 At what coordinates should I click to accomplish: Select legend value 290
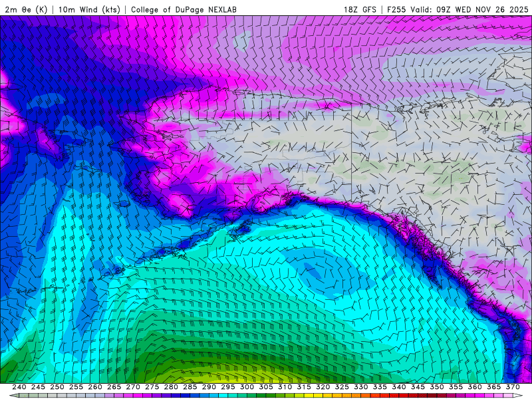tap(209, 387)
